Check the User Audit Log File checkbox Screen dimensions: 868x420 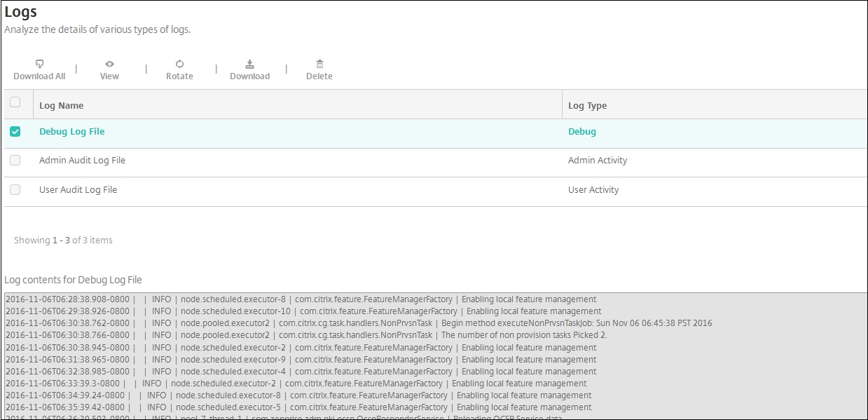pyautogui.click(x=15, y=190)
